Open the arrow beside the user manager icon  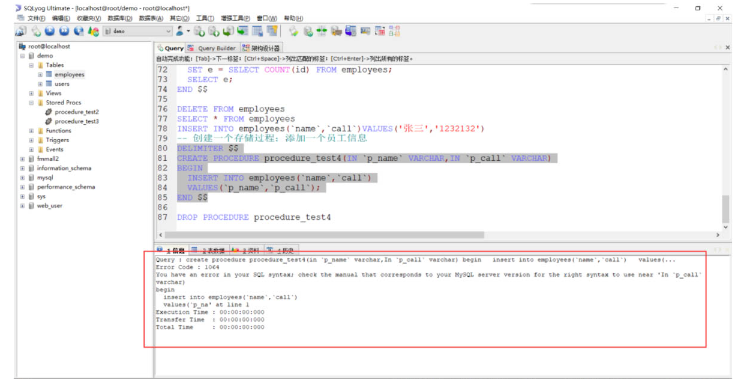188,32
